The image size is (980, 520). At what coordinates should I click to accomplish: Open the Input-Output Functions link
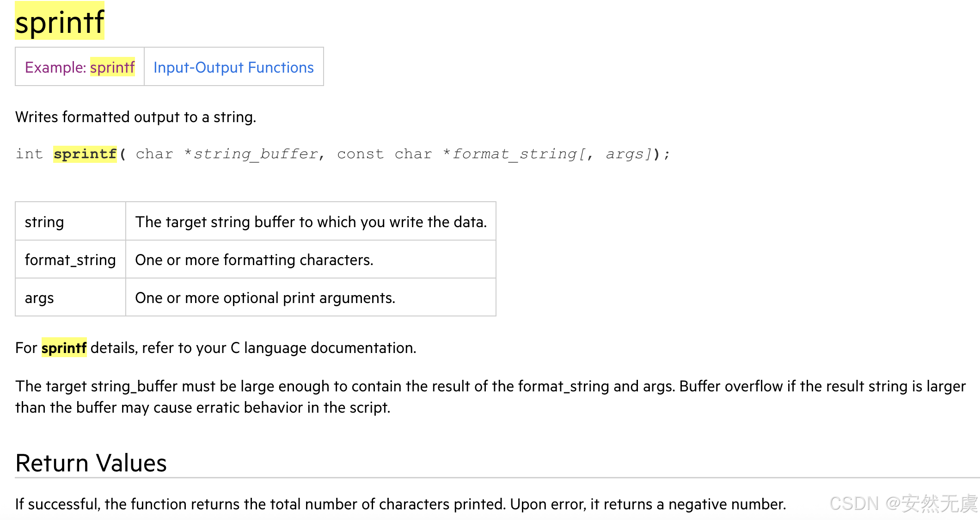click(x=233, y=68)
